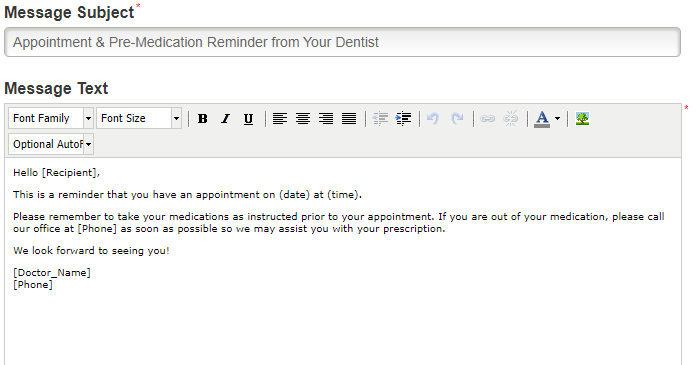Click the Message Subject input field

click(342, 42)
